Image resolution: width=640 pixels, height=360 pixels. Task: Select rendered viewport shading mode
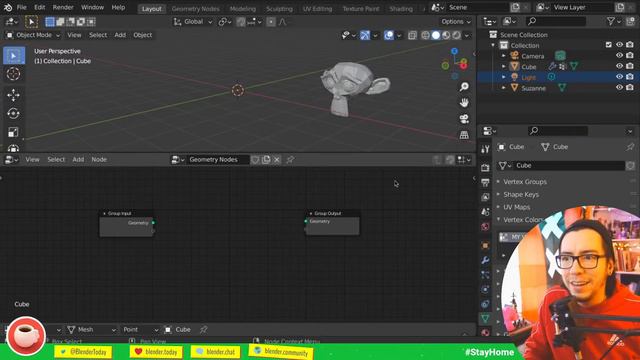point(456,35)
